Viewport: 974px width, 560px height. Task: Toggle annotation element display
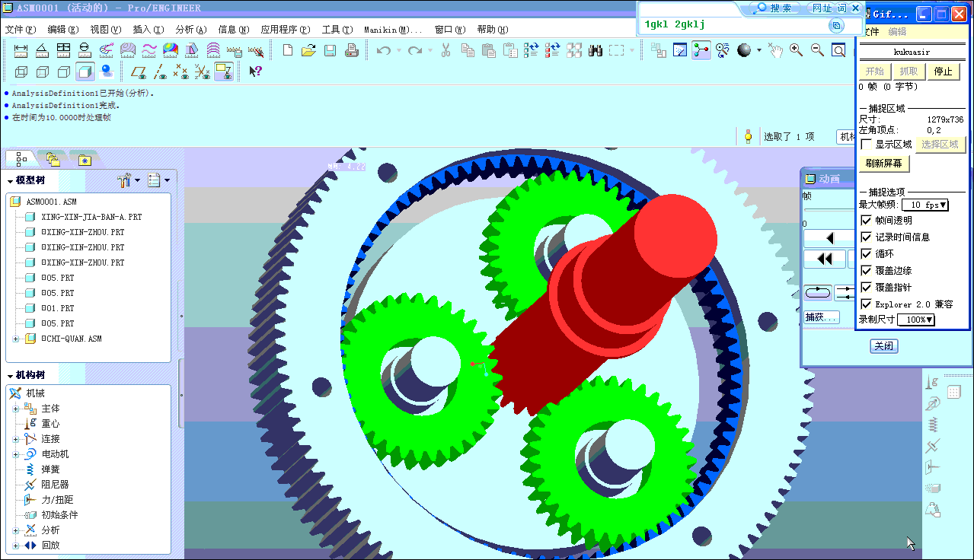click(224, 72)
